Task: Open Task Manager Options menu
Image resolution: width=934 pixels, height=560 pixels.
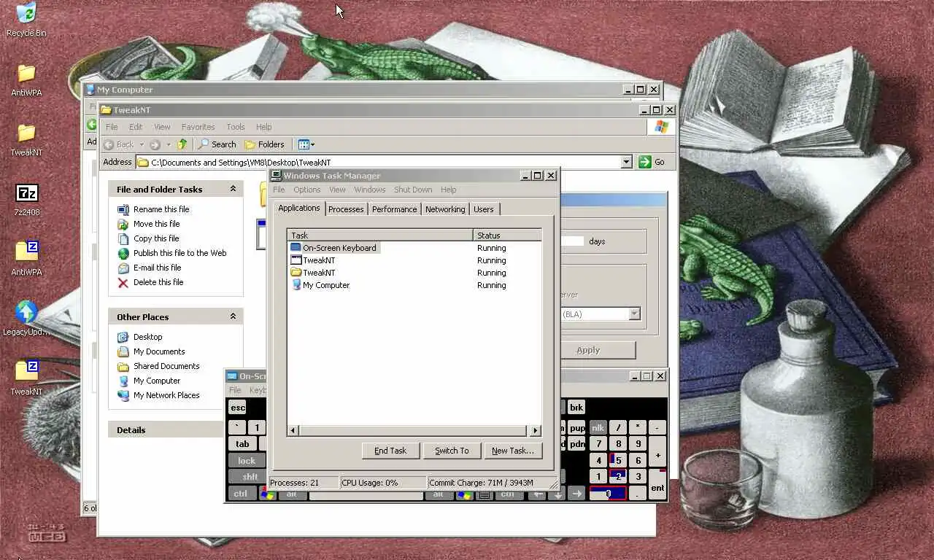Action: click(307, 190)
